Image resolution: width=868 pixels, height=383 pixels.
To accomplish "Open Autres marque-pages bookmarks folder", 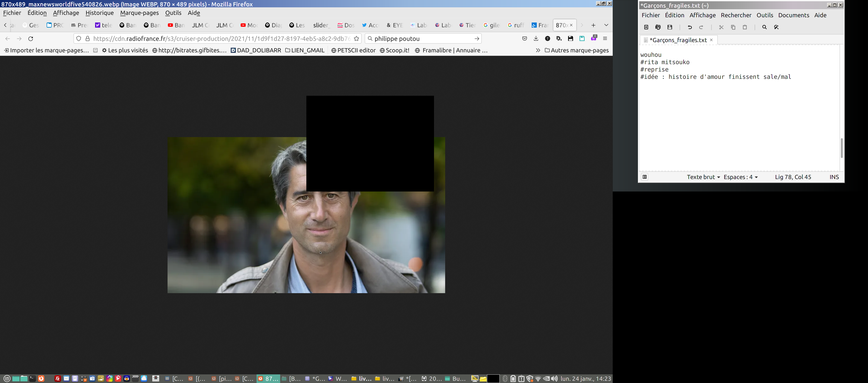I will tap(576, 50).
